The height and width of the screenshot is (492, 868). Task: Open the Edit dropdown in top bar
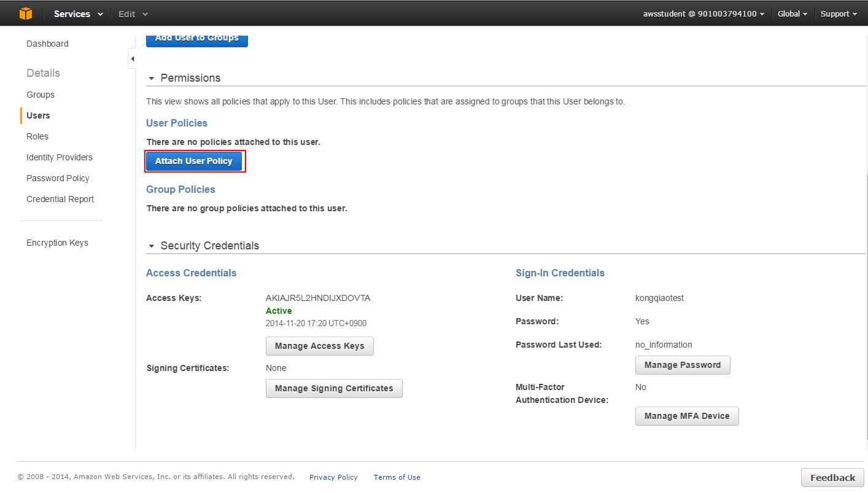pyautogui.click(x=133, y=14)
